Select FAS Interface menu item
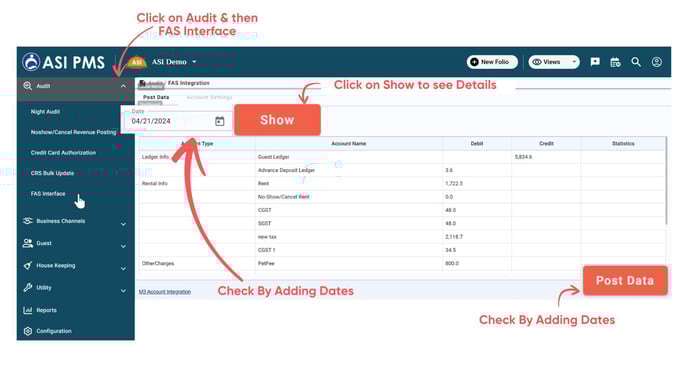The width and height of the screenshot is (688, 387). (x=48, y=194)
